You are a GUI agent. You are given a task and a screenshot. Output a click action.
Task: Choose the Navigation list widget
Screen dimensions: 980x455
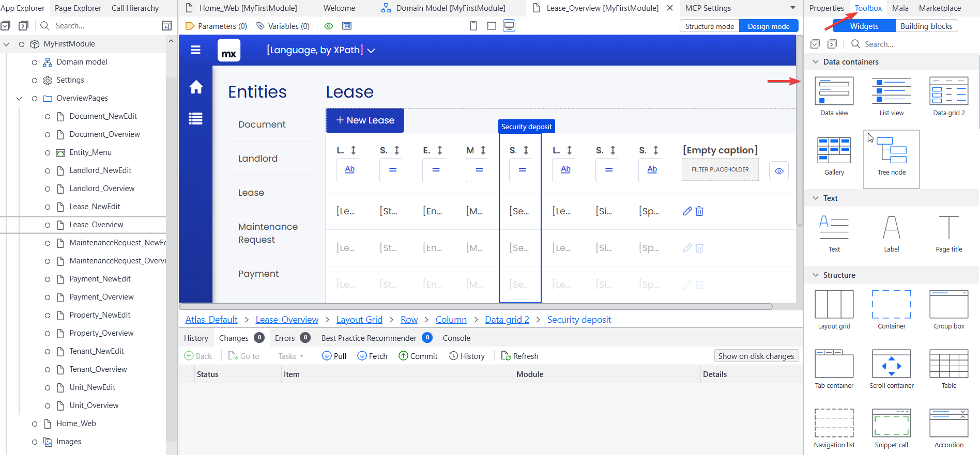(834, 429)
